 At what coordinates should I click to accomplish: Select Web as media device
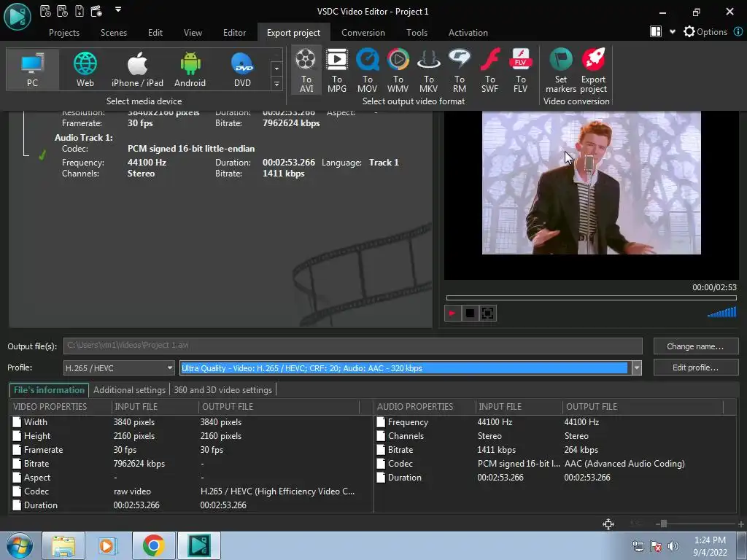coord(85,69)
